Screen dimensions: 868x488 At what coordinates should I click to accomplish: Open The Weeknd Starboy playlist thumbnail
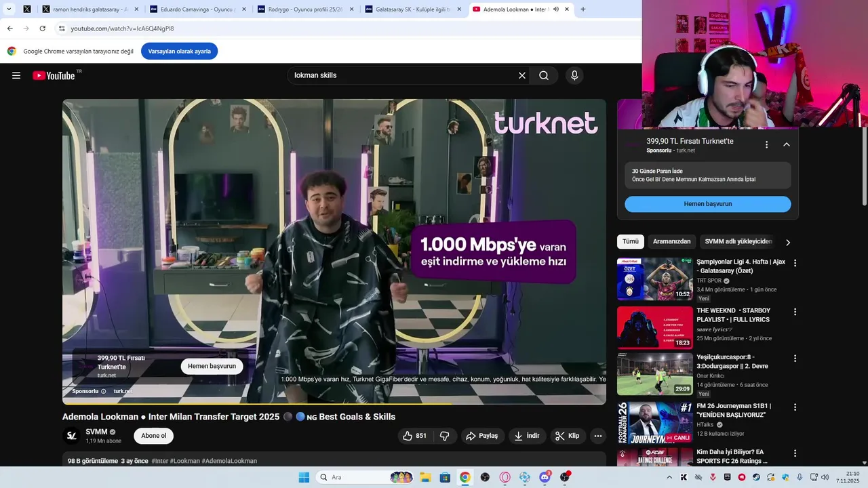point(654,327)
